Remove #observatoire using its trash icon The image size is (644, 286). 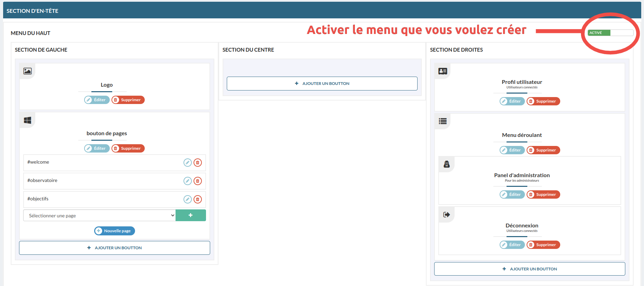198,181
